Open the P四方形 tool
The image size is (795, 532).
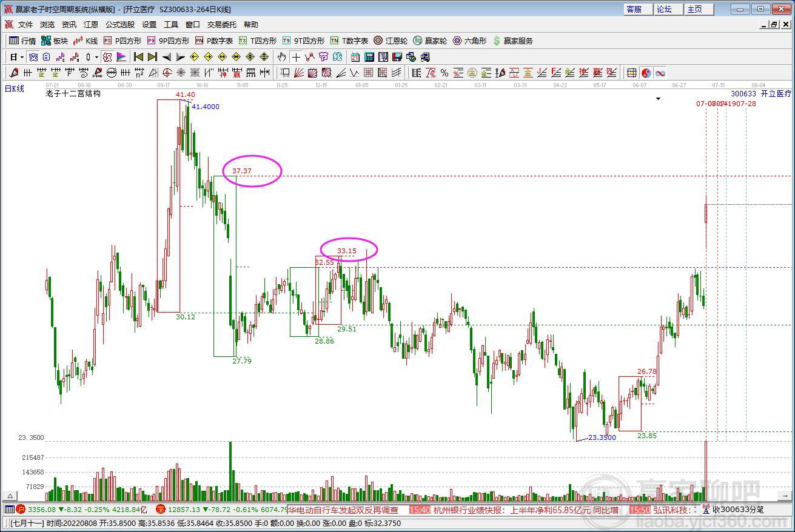click(x=122, y=41)
